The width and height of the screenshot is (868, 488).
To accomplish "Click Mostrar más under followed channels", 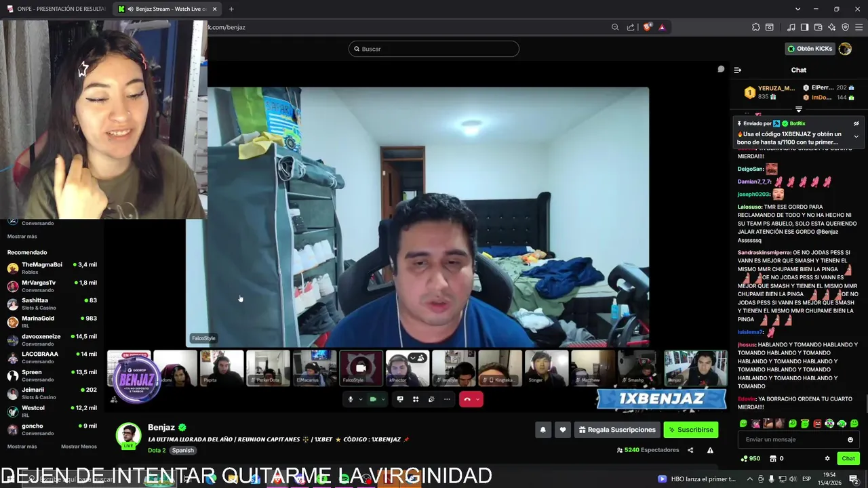I will click(22, 237).
